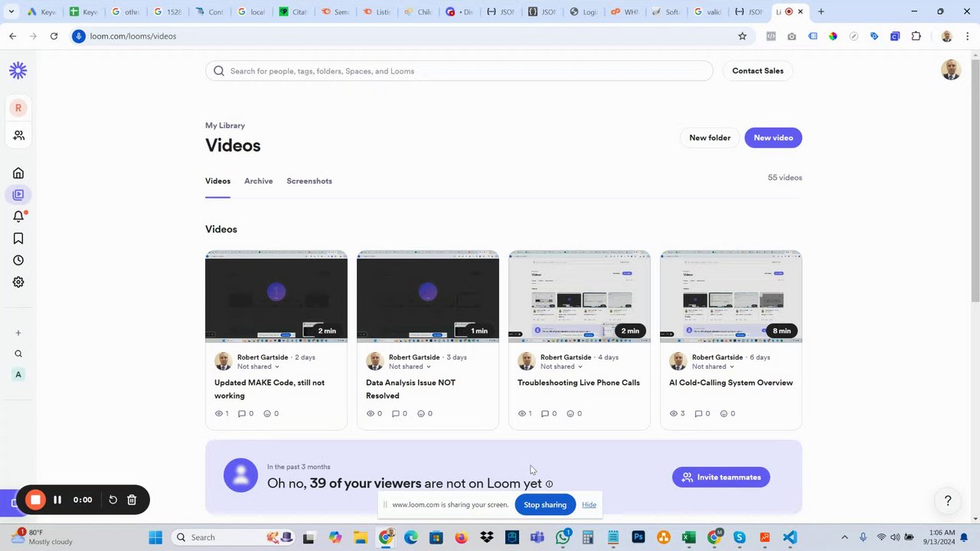This screenshot has width=980, height=551.
Task: Switch to the Videos tab
Action: click(x=217, y=181)
